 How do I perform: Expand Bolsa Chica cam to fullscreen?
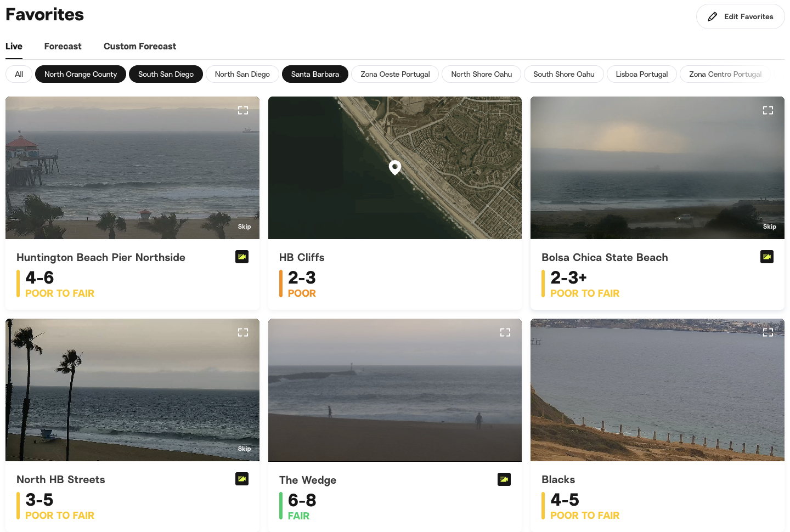pos(768,110)
